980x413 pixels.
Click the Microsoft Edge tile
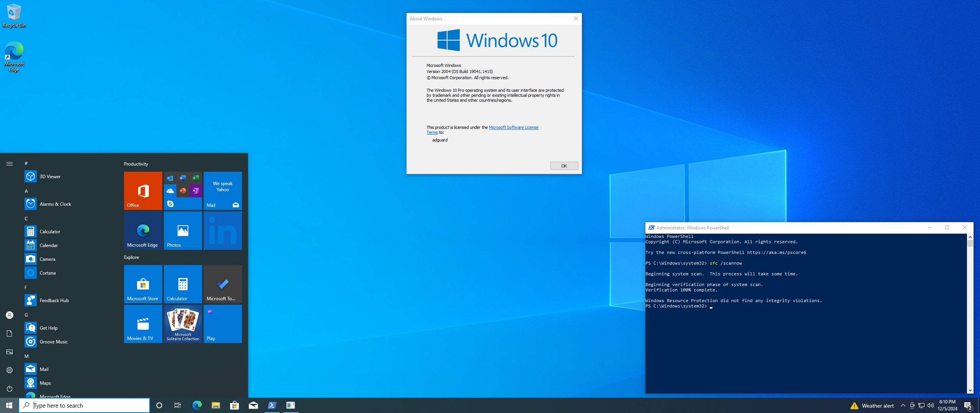point(143,231)
